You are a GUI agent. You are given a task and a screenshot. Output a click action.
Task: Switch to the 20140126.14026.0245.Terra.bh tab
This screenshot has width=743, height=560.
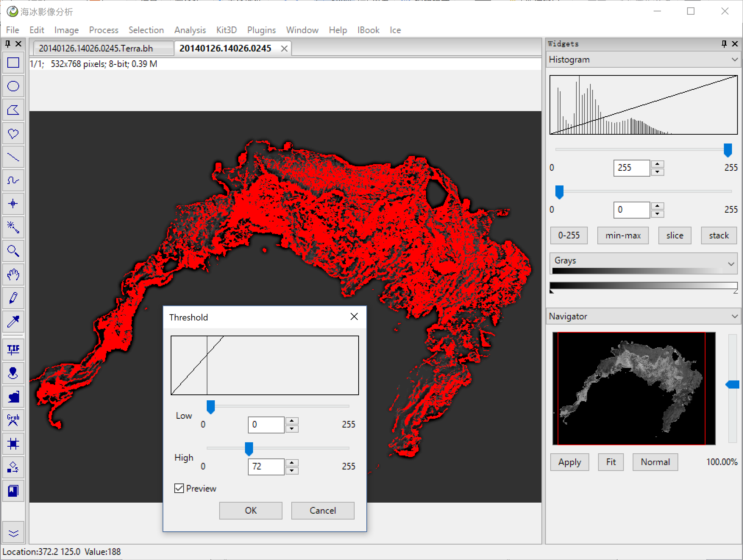click(x=96, y=48)
